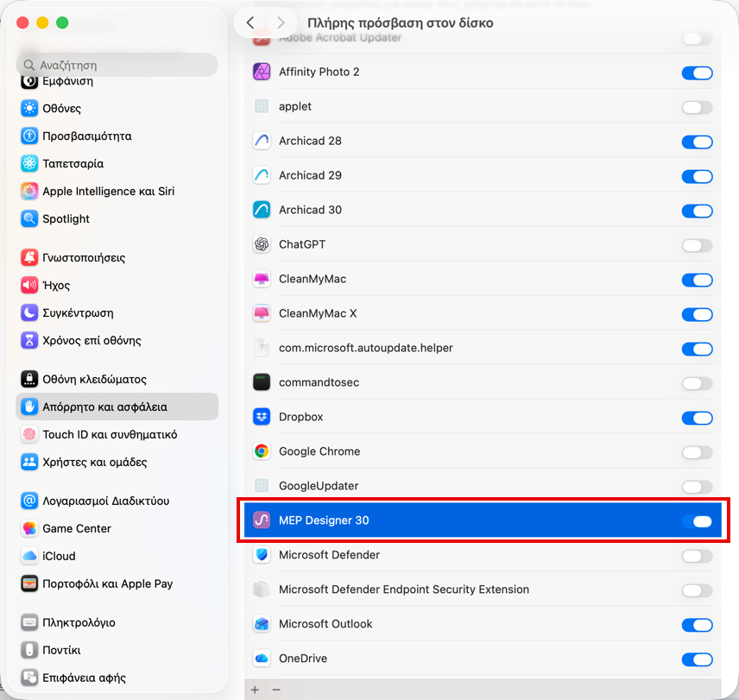Click the OneDrive cloud icon
Image resolution: width=739 pixels, height=700 pixels.
click(262, 658)
